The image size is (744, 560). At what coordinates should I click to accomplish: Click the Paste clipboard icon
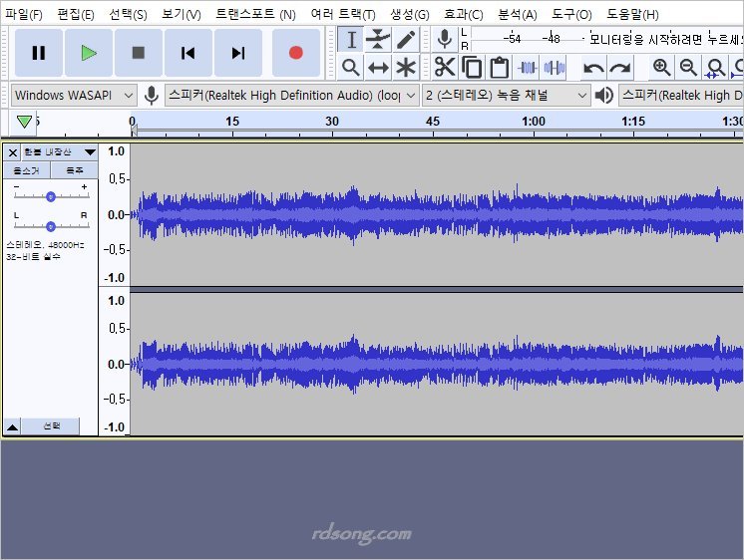tap(500, 68)
